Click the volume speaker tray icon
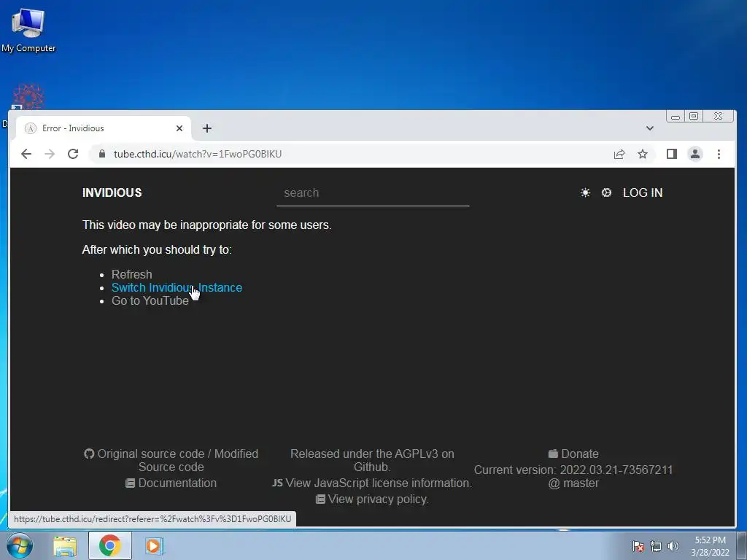This screenshot has width=747, height=560. pos(673,546)
